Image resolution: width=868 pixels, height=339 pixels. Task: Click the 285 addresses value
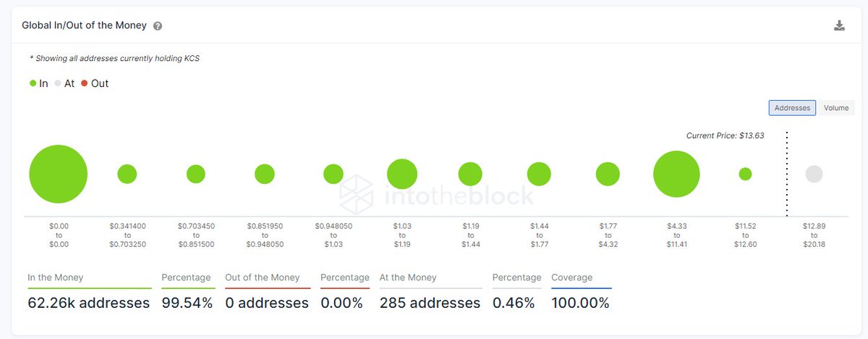tap(430, 303)
